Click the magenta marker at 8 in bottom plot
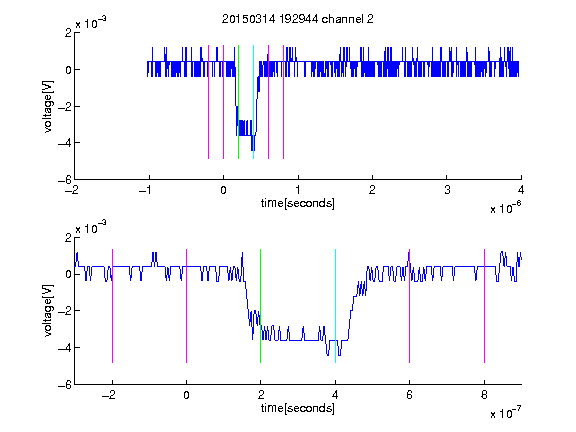The height and width of the screenshot is (432, 576). (x=484, y=306)
